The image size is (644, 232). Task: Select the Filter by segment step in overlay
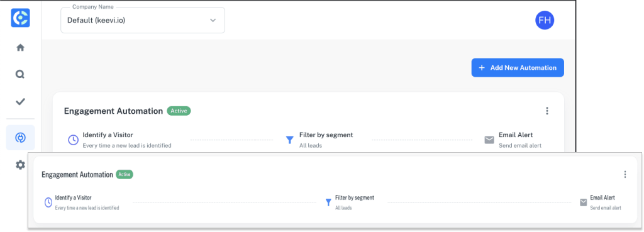point(350,202)
